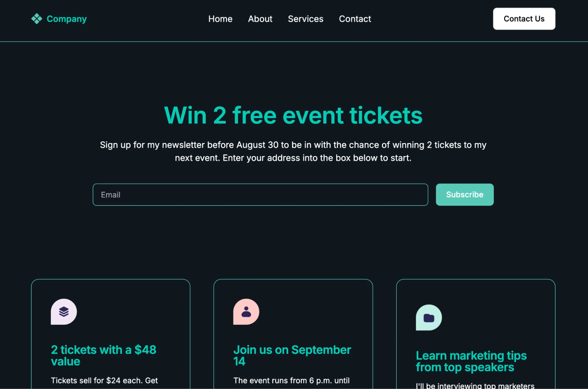
Task: Go to the Home nav link
Action: (220, 19)
